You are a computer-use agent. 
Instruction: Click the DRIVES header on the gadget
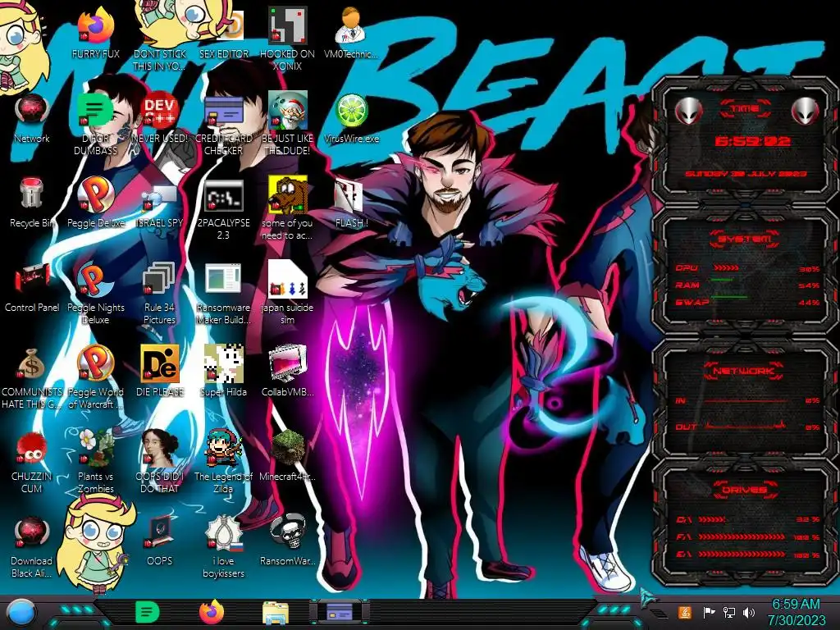click(745, 489)
